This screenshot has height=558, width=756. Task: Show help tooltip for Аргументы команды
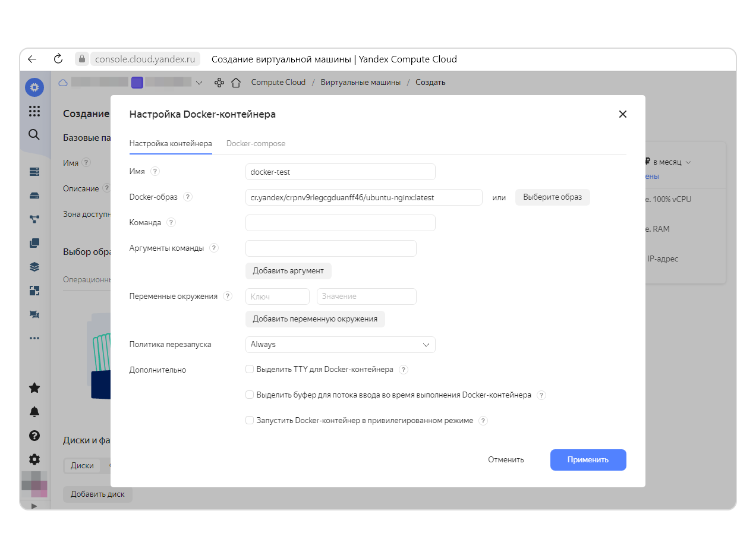pos(214,248)
